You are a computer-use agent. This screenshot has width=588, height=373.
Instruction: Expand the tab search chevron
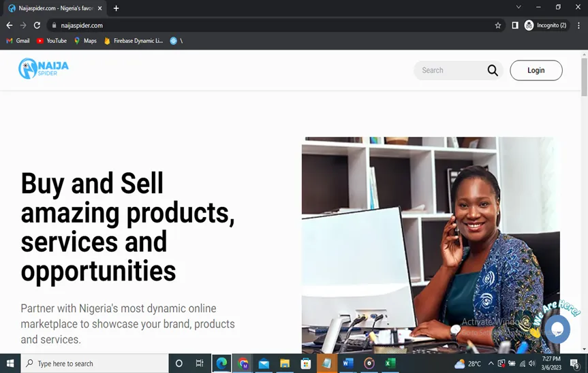point(519,7)
